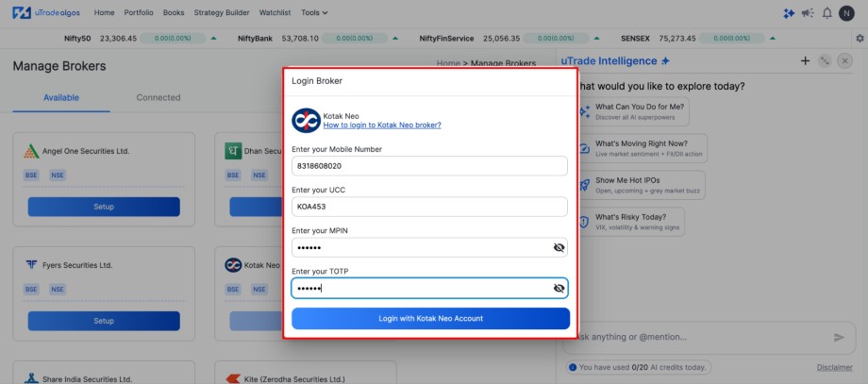Click the AI credits info icon
Image resolution: width=868 pixels, height=384 pixels.
tap(573, 367)
